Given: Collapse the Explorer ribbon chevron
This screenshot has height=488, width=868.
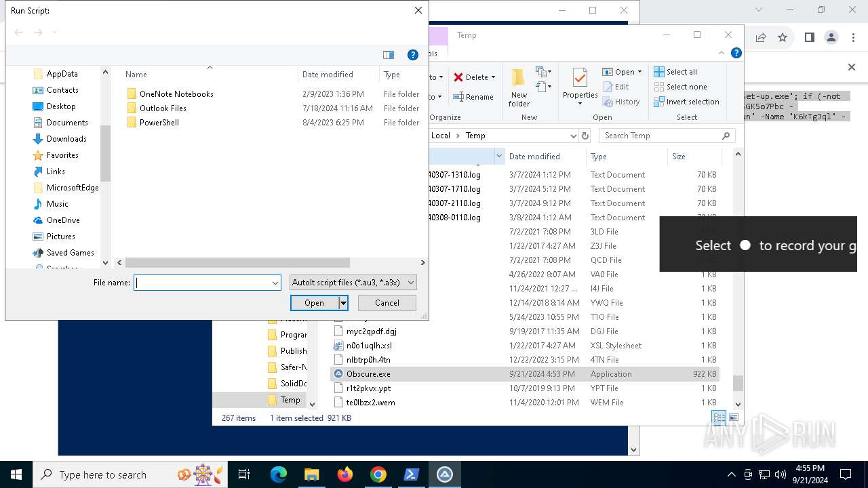Looking at the screenshot, I should tap(722, 53).
